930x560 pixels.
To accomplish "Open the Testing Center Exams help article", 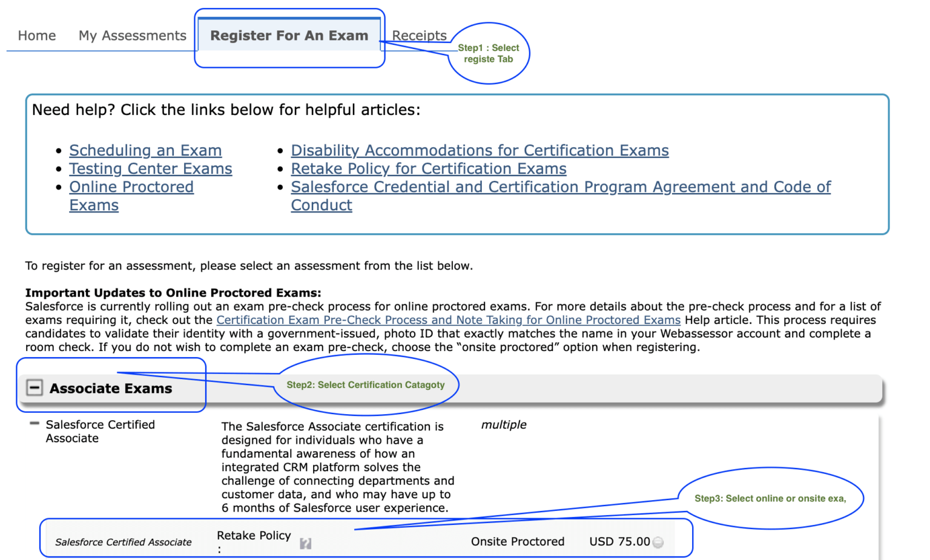I will point(151,168).
